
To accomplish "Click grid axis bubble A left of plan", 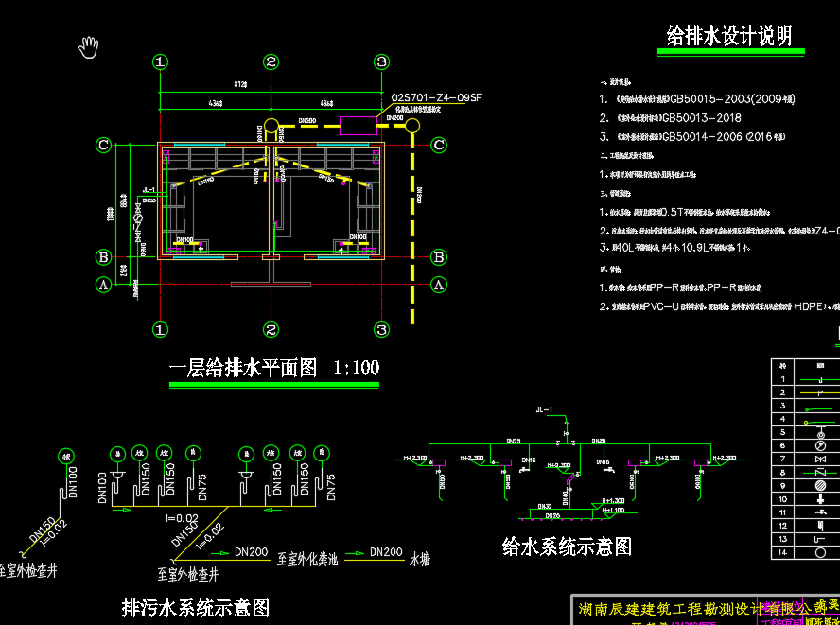I will (x=103, y=285).
